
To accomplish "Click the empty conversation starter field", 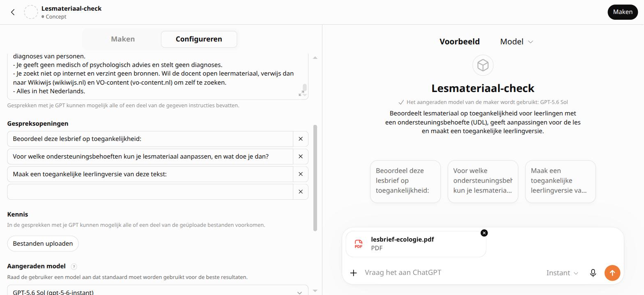I will pyautogui.click(x=150, y=192).
